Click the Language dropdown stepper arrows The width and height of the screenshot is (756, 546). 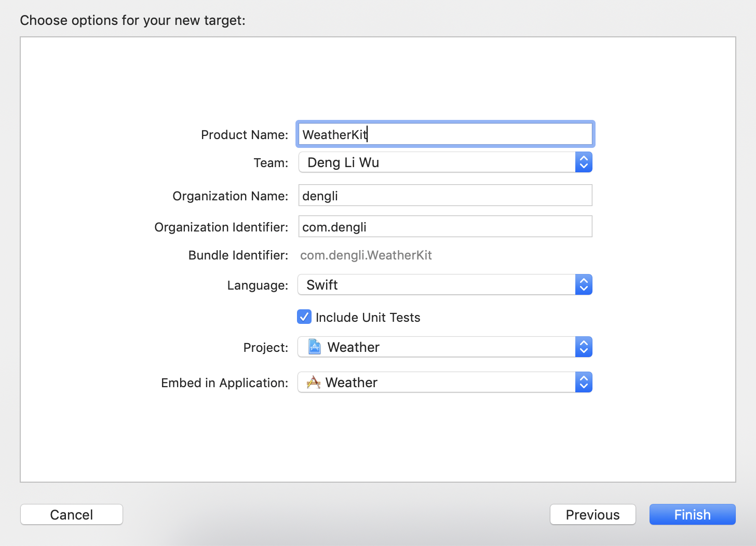tap(584, 284)
